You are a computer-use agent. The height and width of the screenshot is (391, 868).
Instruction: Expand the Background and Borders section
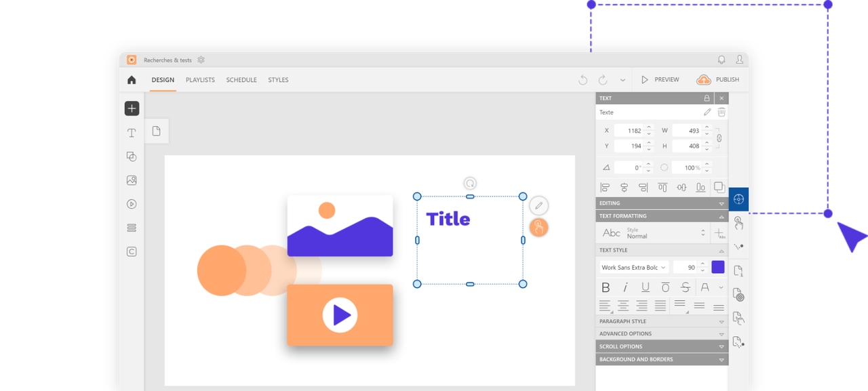point(662,359)
